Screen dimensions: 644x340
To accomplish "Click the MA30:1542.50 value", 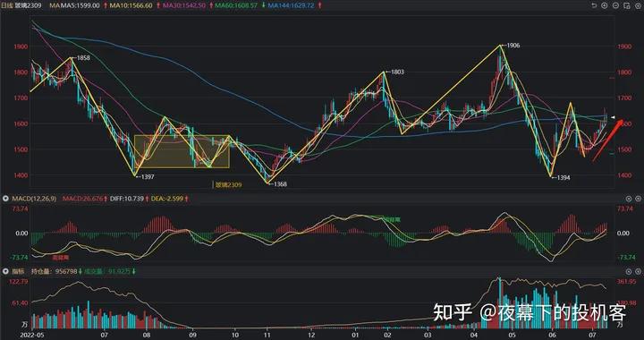I will (184, 5).
